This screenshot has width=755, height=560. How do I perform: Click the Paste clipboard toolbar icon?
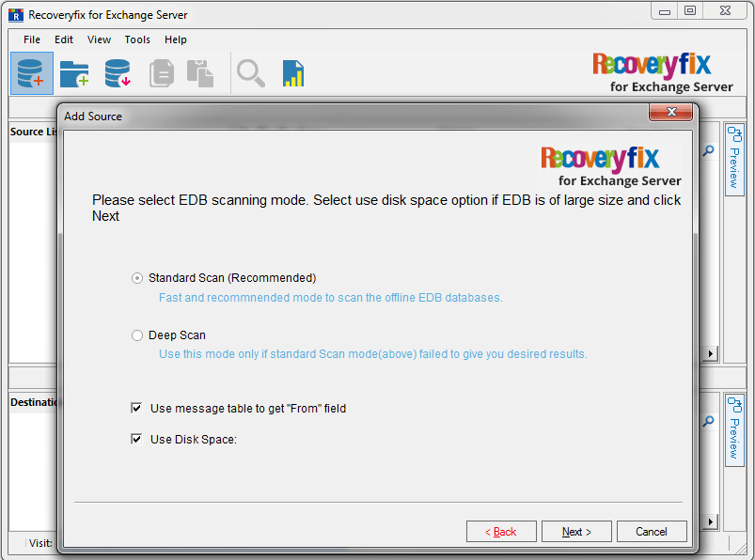point(200,73)
